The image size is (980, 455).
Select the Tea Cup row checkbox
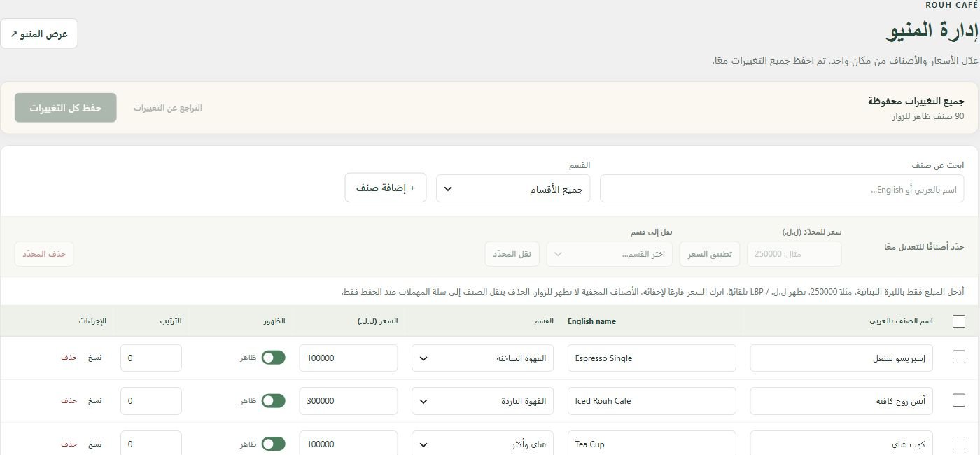959,443
